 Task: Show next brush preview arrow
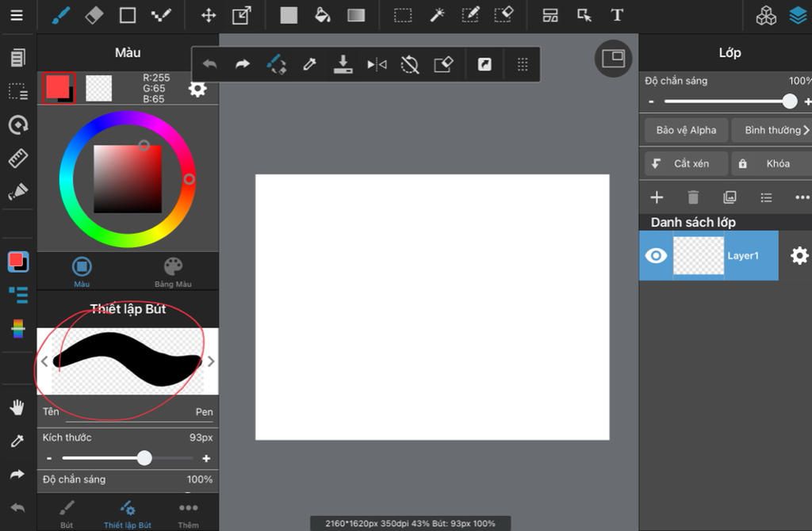pos(211,361)
